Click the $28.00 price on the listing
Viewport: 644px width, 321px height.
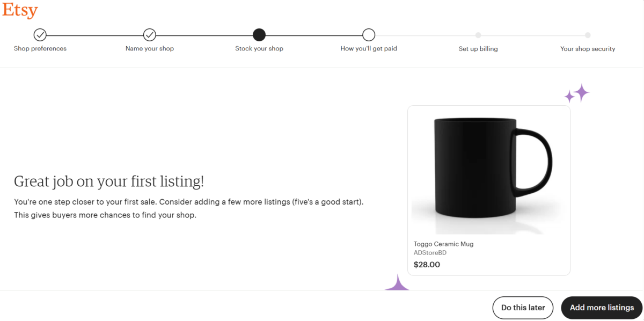[x=427, y=265]
